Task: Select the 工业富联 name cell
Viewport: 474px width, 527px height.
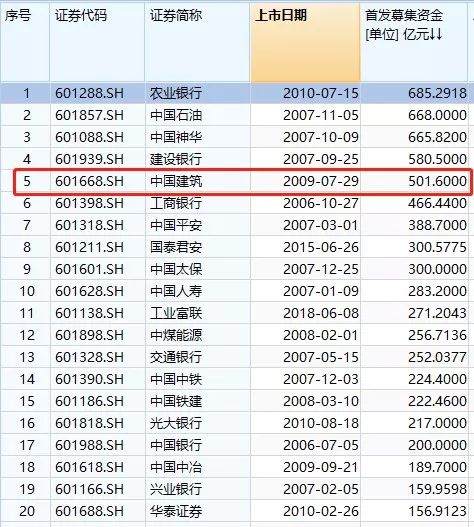Action: (176, 313)
